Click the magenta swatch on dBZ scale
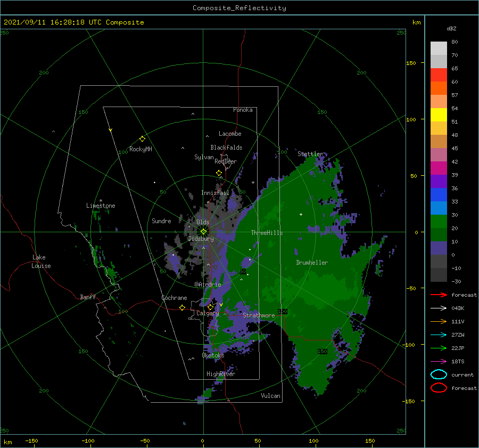The height and width of the screenshot is (448, 479). coord(439,168)
